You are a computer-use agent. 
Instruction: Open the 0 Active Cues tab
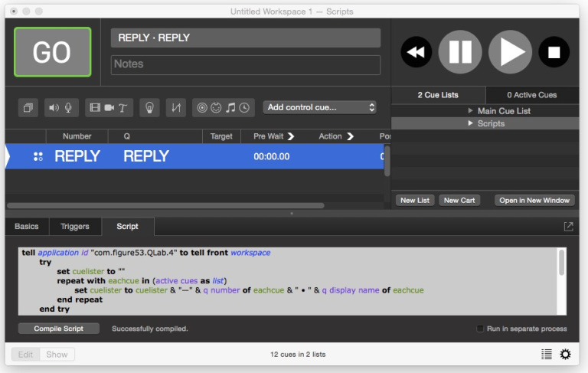click(x=532, y=95)
